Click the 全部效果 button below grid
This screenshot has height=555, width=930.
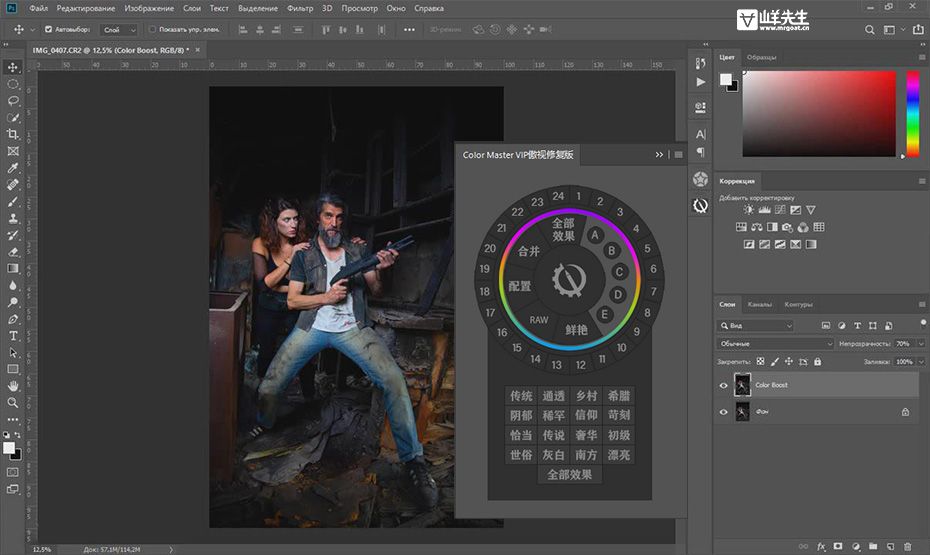(x=569, y=475)
